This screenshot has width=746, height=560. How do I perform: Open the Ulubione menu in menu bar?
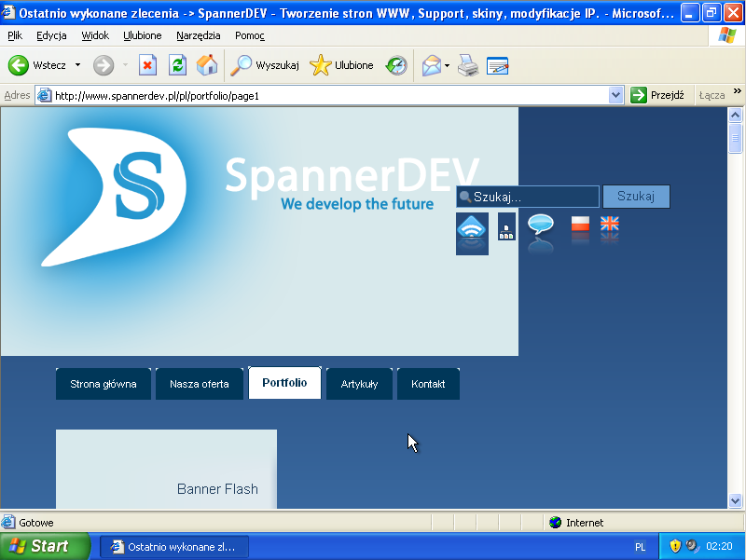(x=142, y=35)
